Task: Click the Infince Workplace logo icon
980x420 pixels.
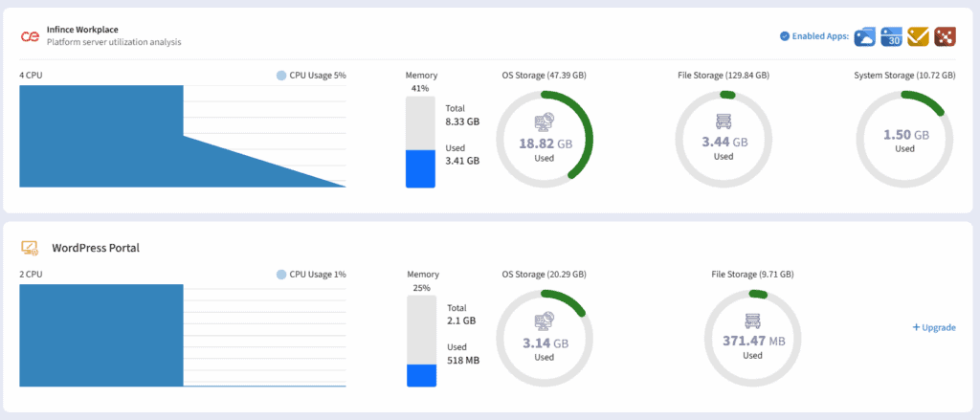Action: [x=29, y=36]
